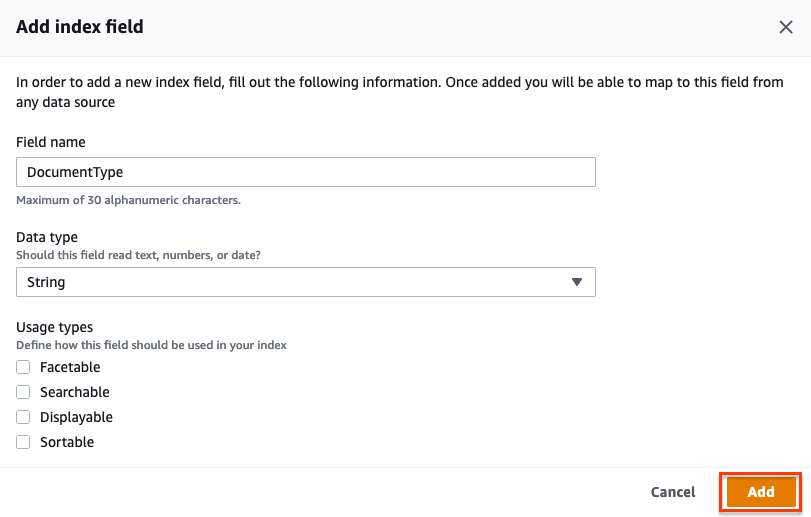
Task: Click the Searchable label text
Action: pyautogui.click(x=75, y=392)
